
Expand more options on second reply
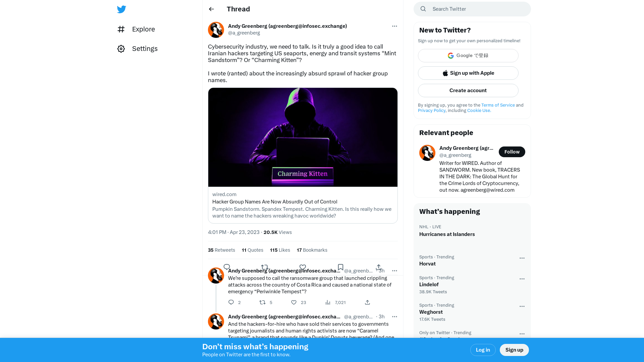click(x=394, y=316)
